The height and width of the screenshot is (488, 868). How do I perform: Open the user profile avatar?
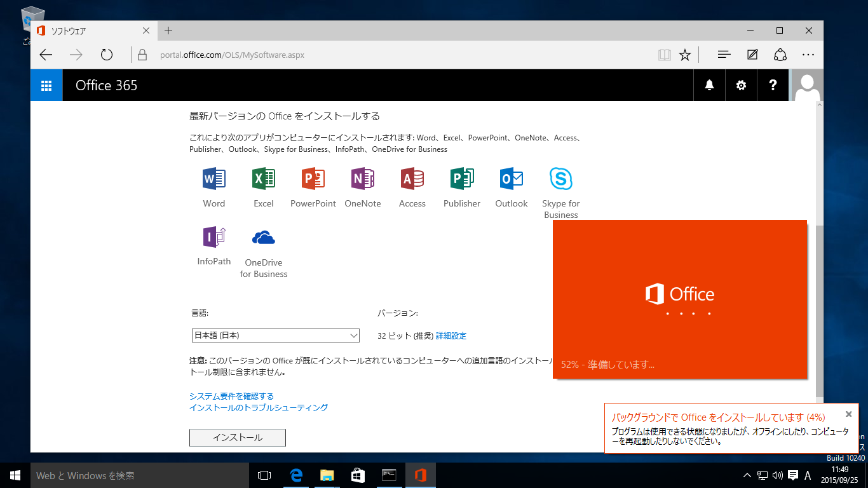pyautogui.click(x=807, y=85)
